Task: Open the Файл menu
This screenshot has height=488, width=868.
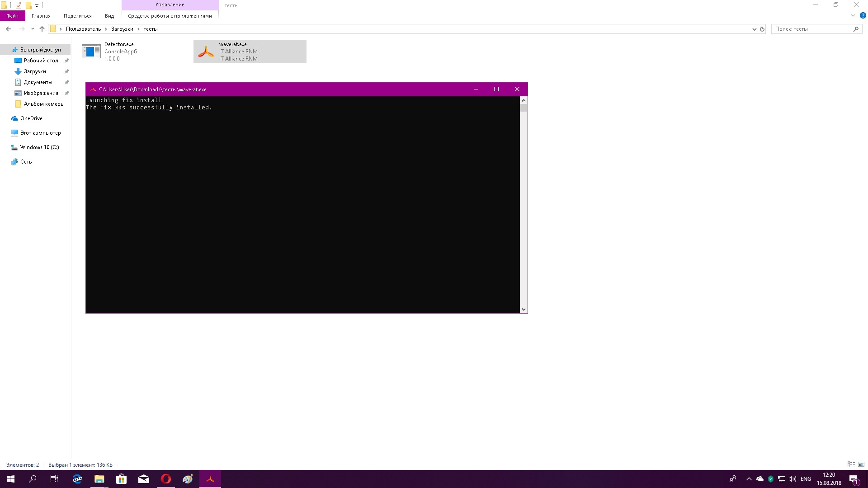Action: [13, 16]
